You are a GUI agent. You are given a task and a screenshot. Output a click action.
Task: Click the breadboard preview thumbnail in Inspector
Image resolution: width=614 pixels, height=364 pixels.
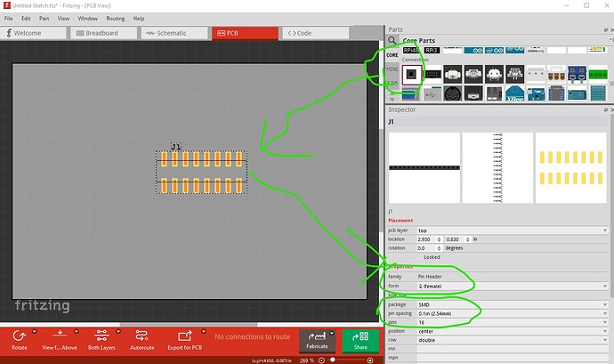424,167
